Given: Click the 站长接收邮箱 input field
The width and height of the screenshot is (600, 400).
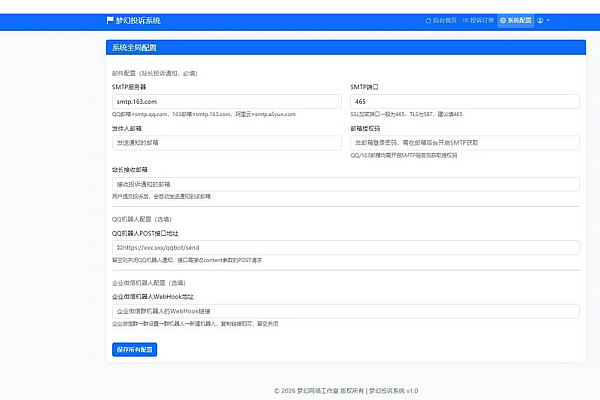Looking at the screenshot, I should click(x=346, y=184).
